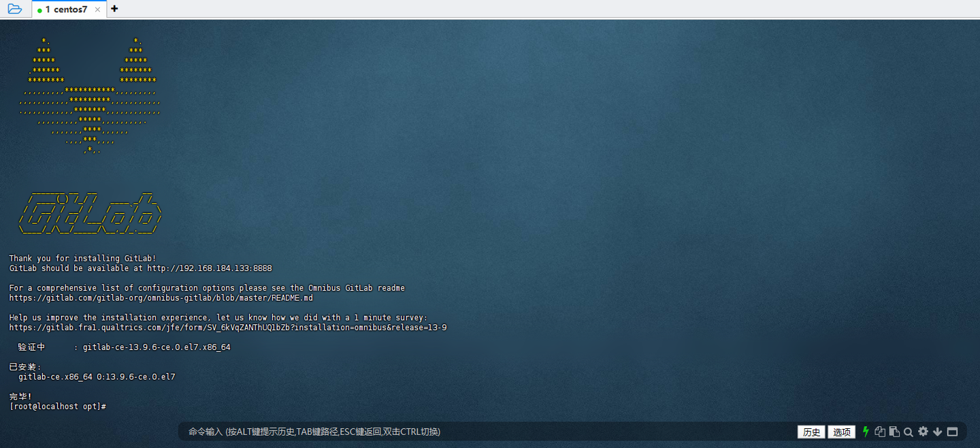Click the scroll-to-bottom arrow icon

click(937, 431)
